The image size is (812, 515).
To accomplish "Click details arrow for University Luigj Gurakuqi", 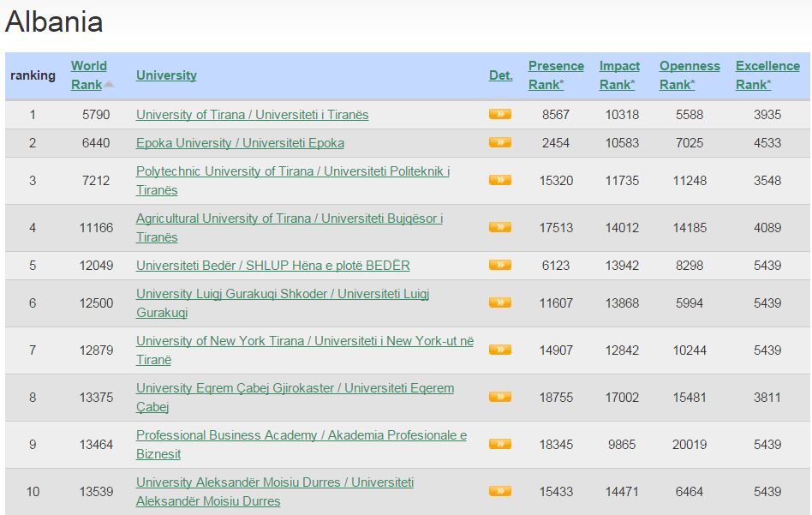I will pos(499,302).
